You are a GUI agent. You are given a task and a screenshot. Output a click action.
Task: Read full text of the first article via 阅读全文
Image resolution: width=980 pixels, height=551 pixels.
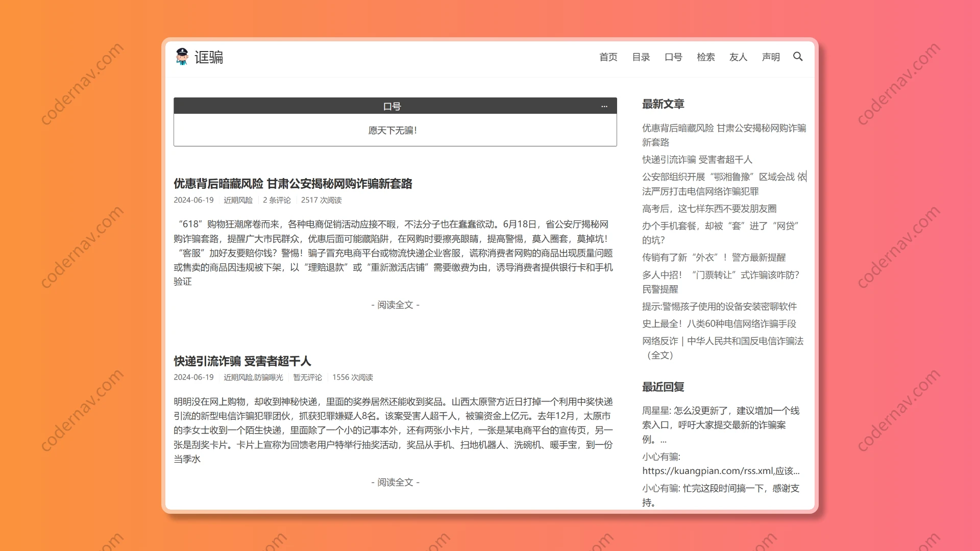[395, 305]
